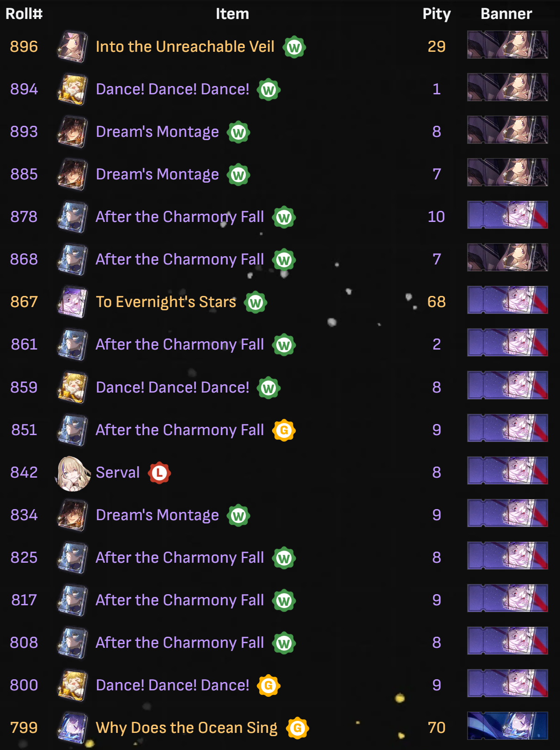The height and width of the screenshot is (750, 560).
Task: Click the Item column header
Action: click(x=232, y=14)
